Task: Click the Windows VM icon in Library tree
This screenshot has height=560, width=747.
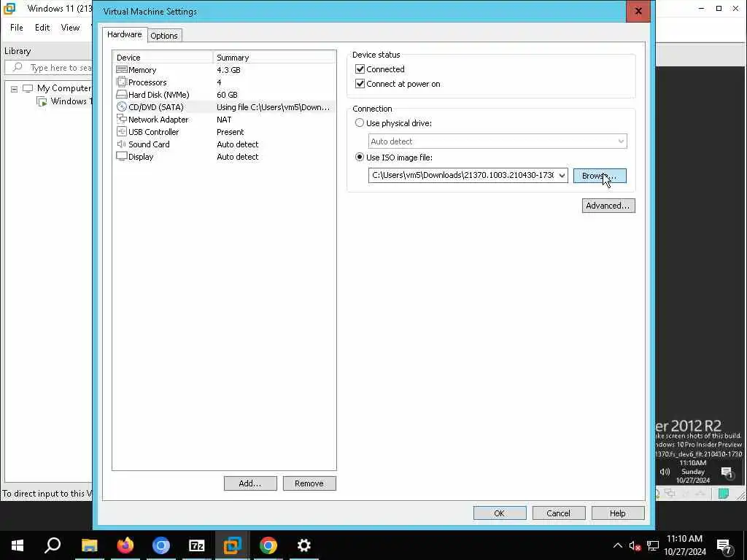Action: (42, 101)
